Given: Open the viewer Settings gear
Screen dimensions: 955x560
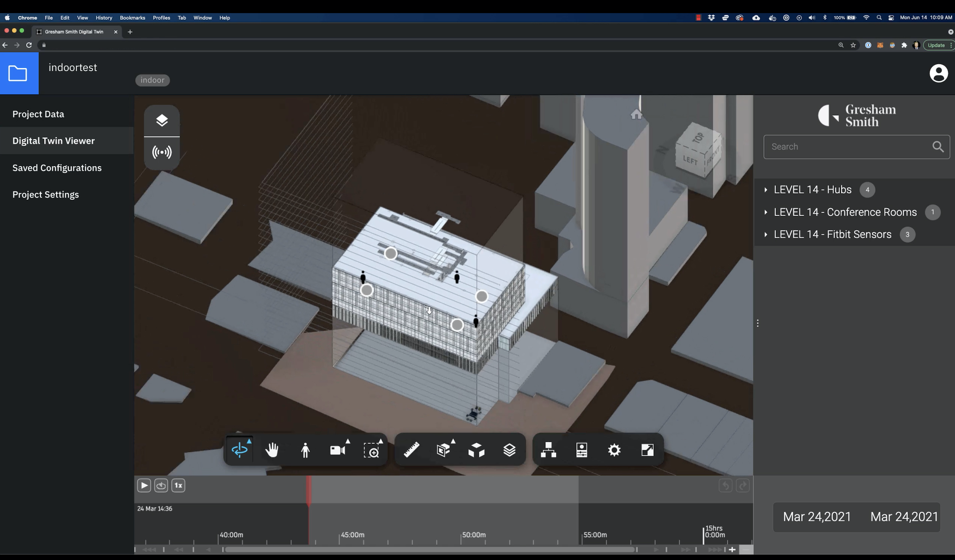Looking at the screenshot, I should (614, 450).
